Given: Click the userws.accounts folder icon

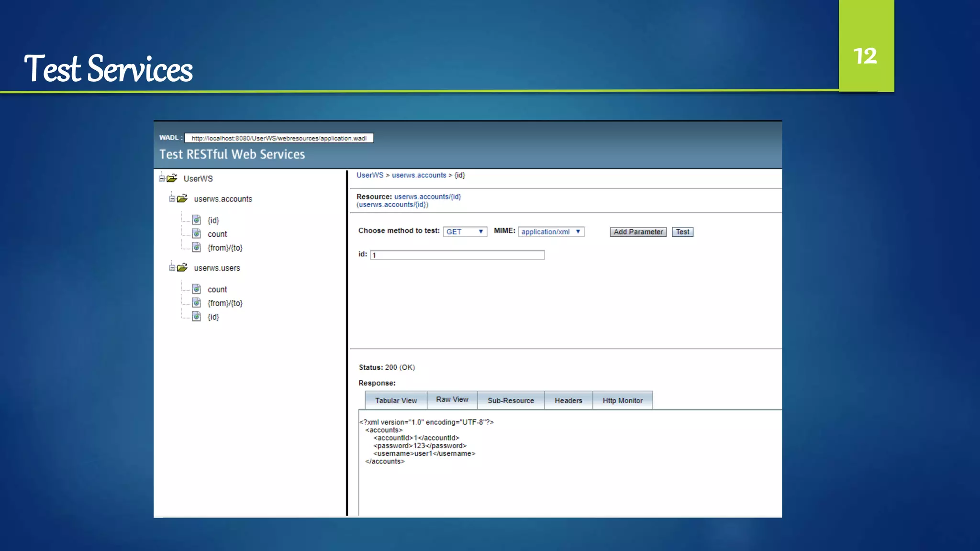Looking at the screenshot, I should pyautogui.click(x=182, y=198).
